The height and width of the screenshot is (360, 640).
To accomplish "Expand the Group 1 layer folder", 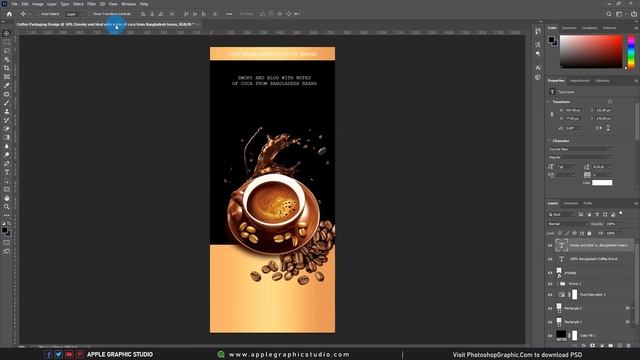I will coord(557,284).
